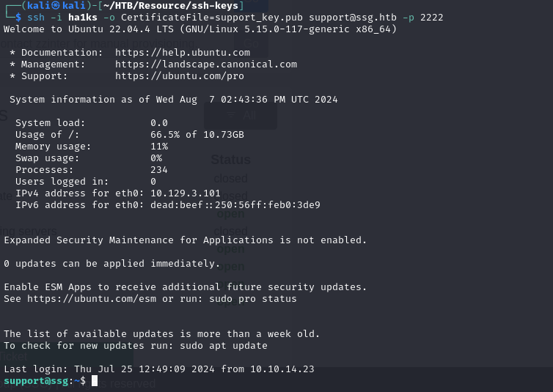Select the IPv4 address 10.129.3.101
The image size is (553, 392).
(186, 193)
